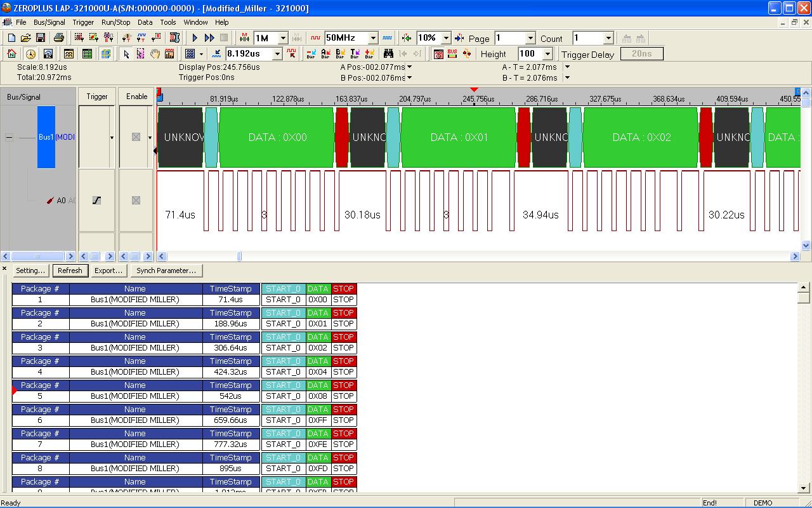The height and width of the screenshot is (508, 812).
Task: Click the zoom out arrows icon near Page
Action: point(459,38)
